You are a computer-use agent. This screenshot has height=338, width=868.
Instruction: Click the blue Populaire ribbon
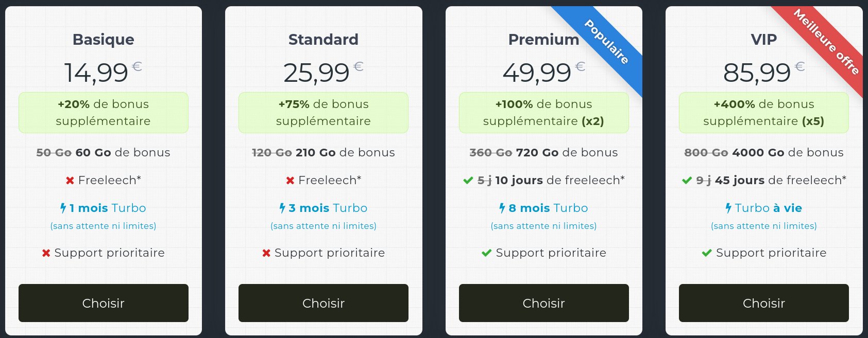click(606, 42)
